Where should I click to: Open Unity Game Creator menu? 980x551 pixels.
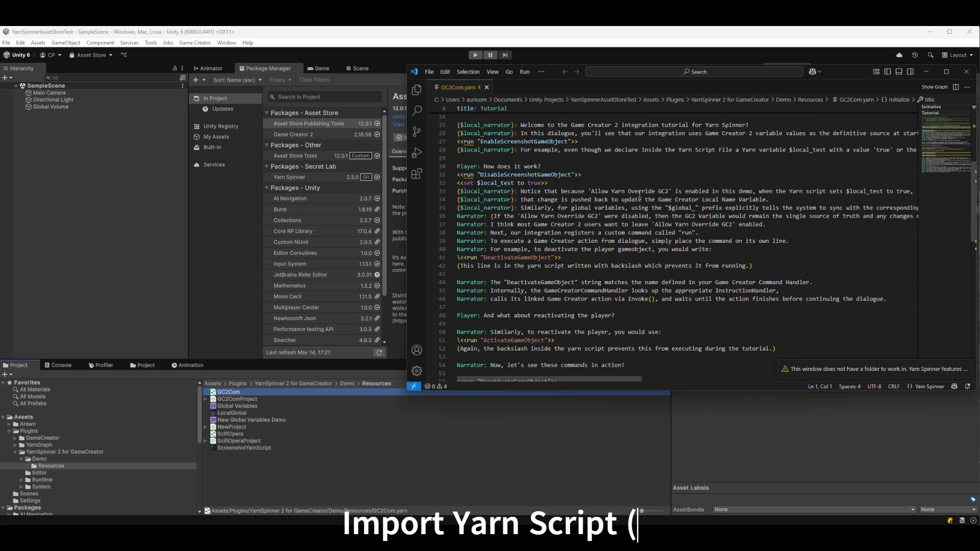[x=194, y=43]
